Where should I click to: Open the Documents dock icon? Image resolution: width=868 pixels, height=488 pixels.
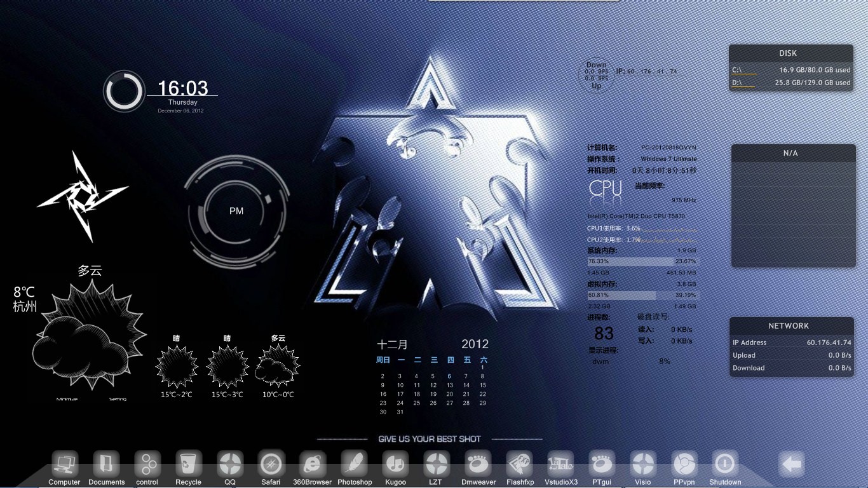[x=106, y=464]
